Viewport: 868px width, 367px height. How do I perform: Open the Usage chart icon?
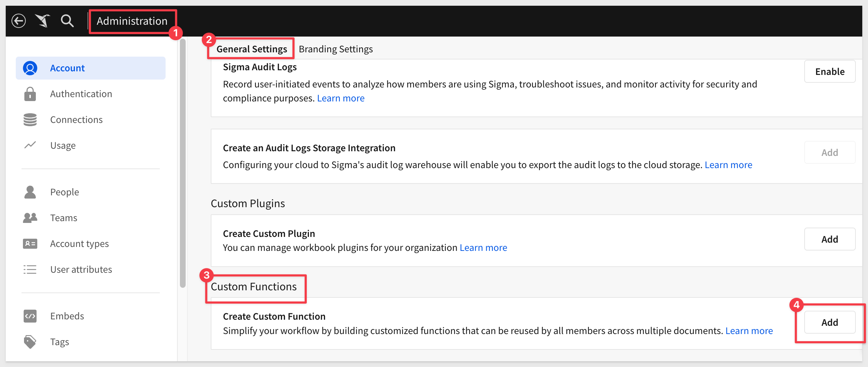30,145
